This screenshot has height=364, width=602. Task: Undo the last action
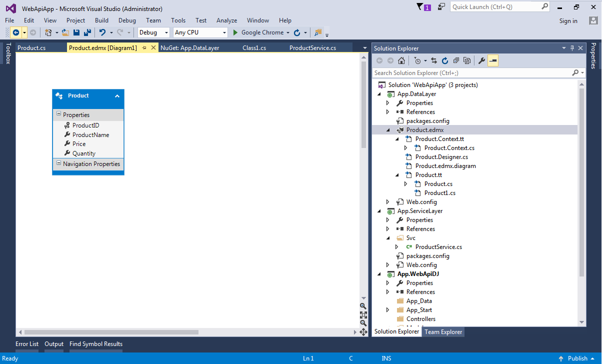pos(102,32)
